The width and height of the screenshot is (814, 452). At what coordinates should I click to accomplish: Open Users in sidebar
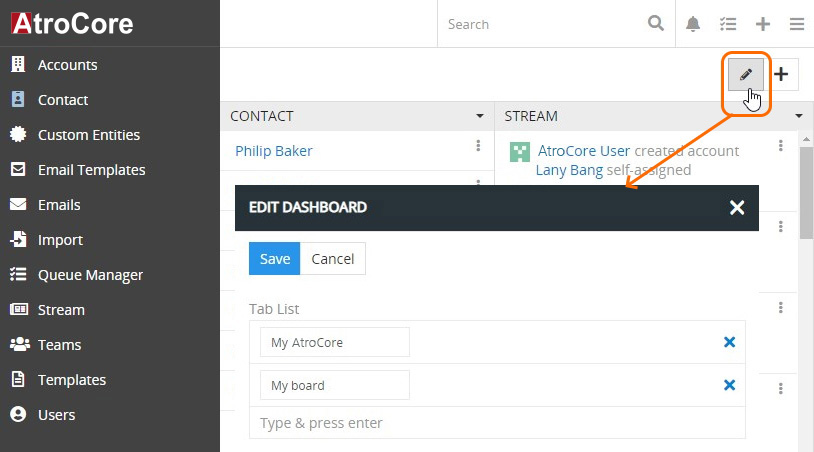56,415
